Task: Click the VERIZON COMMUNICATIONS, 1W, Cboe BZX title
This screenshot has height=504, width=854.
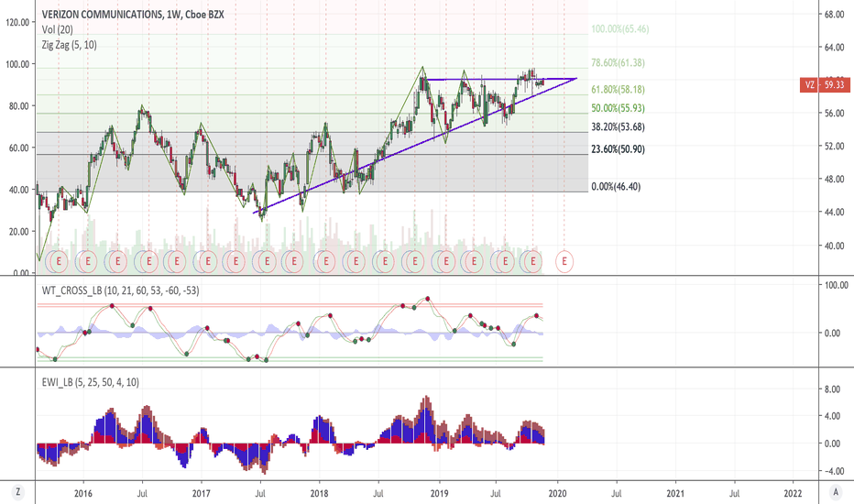Action: [133, 15]
